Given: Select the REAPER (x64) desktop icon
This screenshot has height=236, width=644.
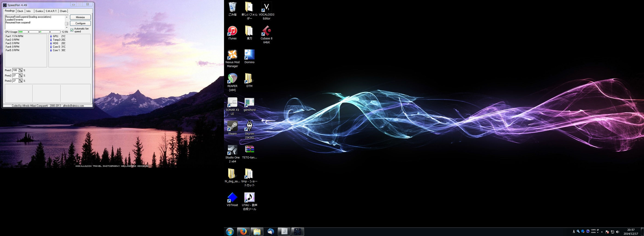Looking at the screenshot, I should [232, 78].
